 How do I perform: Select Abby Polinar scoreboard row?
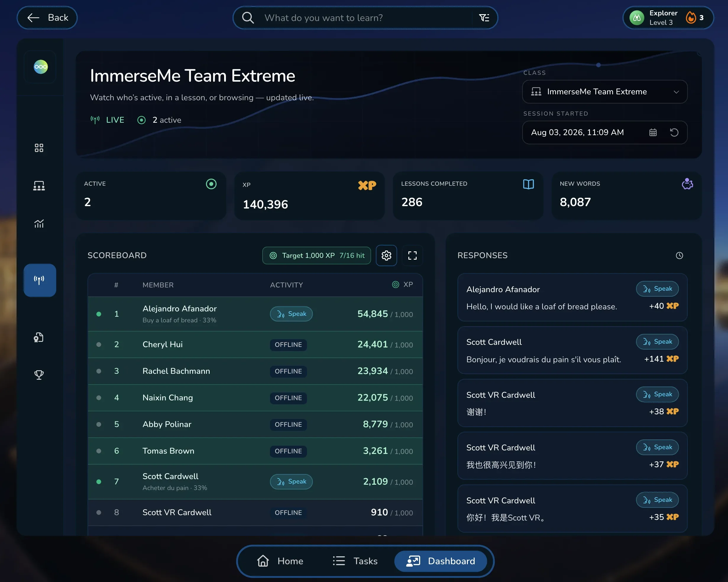click(x=255, y=424)
